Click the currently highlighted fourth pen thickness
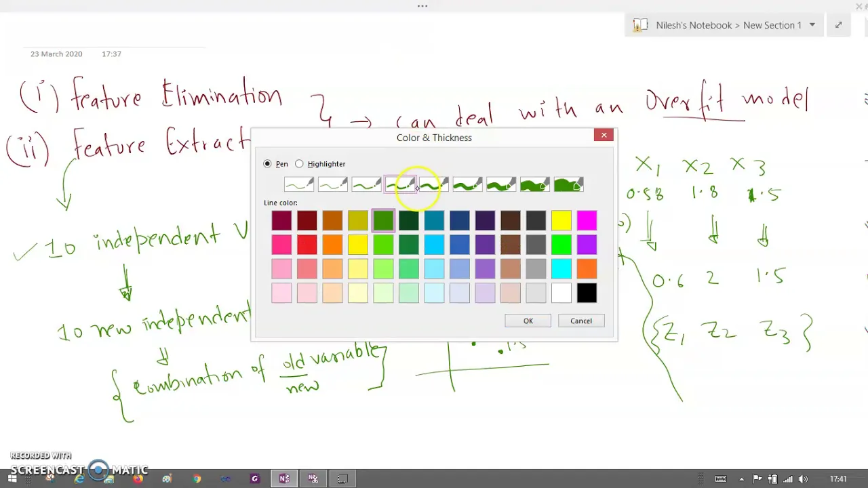The height and width of the screenshot is (488, 868). click(400, 184)
